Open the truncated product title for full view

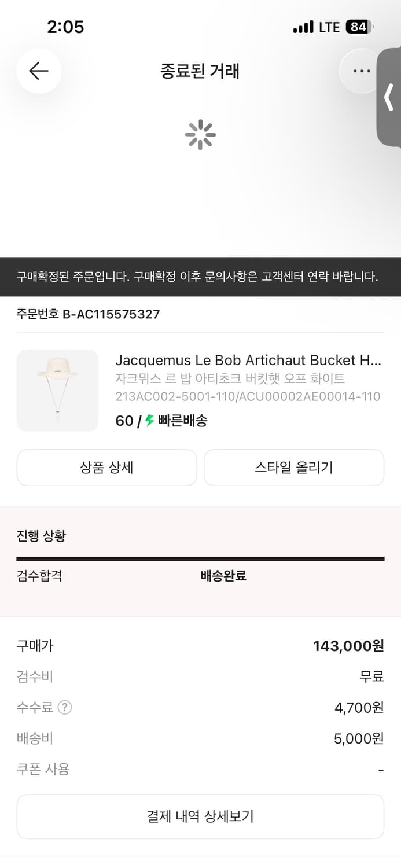[249, 360]
